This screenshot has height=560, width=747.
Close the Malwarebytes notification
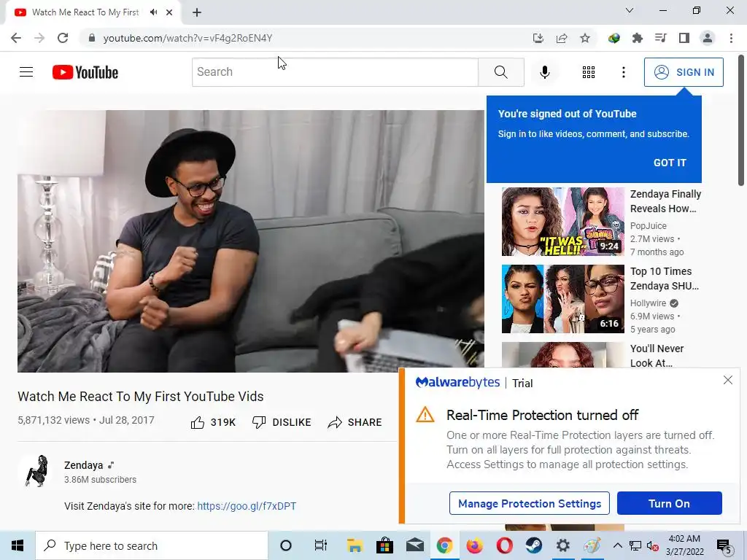point(727,379)
